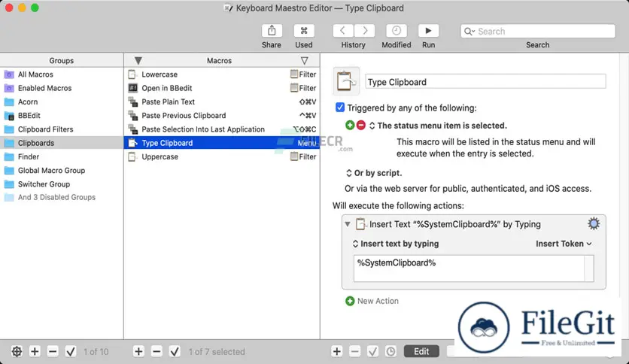Click the Macros column header
This screenshot has height=364, width=629.
point(220,60)
